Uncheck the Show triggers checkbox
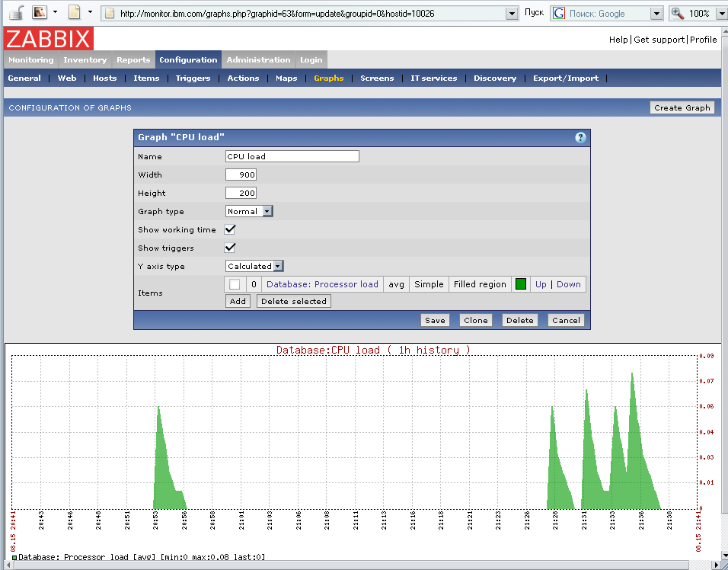This screenshot has width=728, height=570. [230, 248]
